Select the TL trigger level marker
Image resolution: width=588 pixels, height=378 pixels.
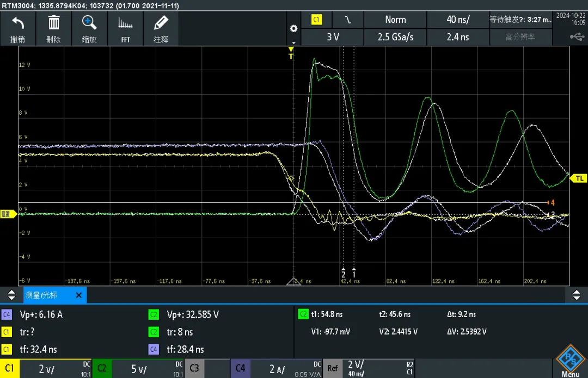(x=579, y=178)
